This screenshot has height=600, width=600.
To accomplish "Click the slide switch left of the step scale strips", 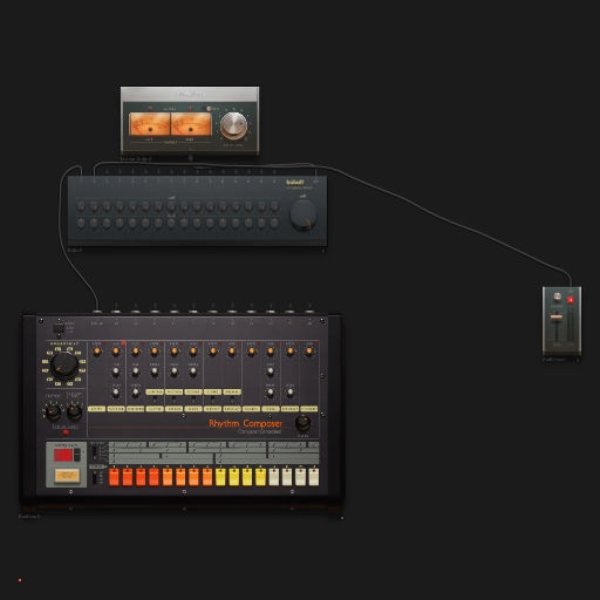I will (95, 452).
